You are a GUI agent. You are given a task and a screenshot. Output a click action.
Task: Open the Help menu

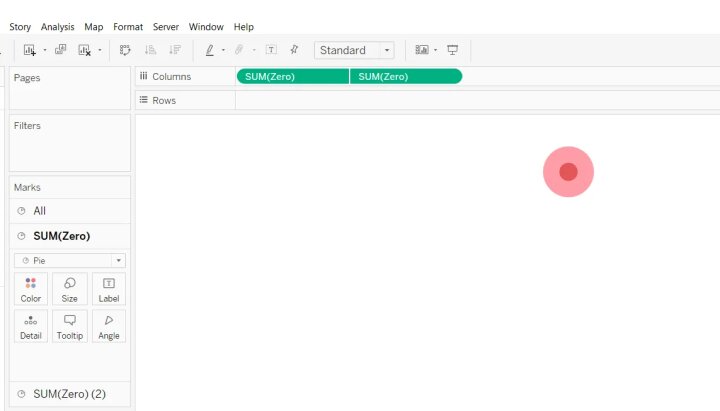coord(244,27)
